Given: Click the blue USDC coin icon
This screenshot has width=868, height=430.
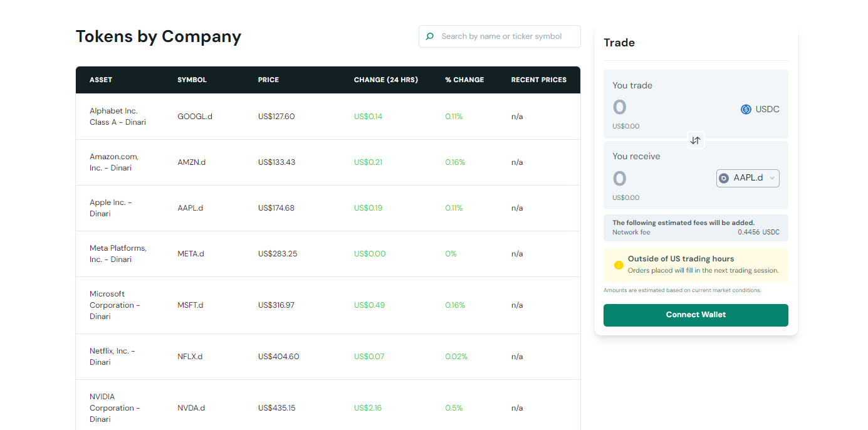Looking at the screenshot, I should [746, 109].
